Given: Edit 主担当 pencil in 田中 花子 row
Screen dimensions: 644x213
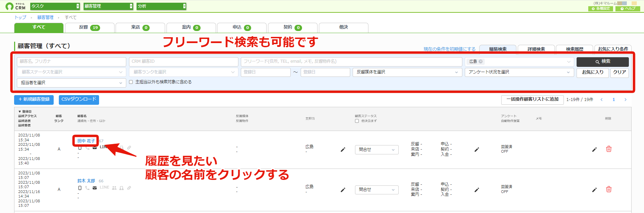Looking at the screenshot, I should coord(343,150).
